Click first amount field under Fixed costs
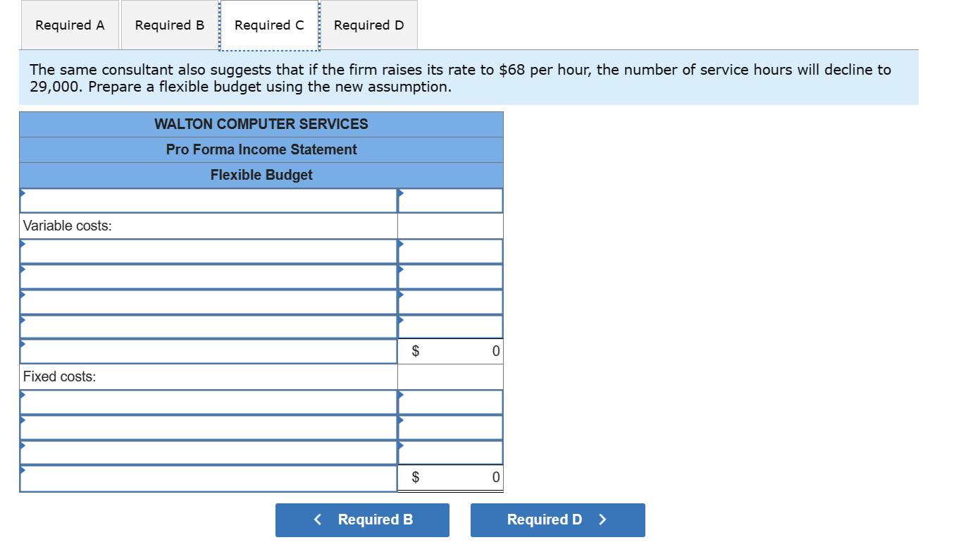The width and height of the screenshot is (980, 559). tap(450, 402)
